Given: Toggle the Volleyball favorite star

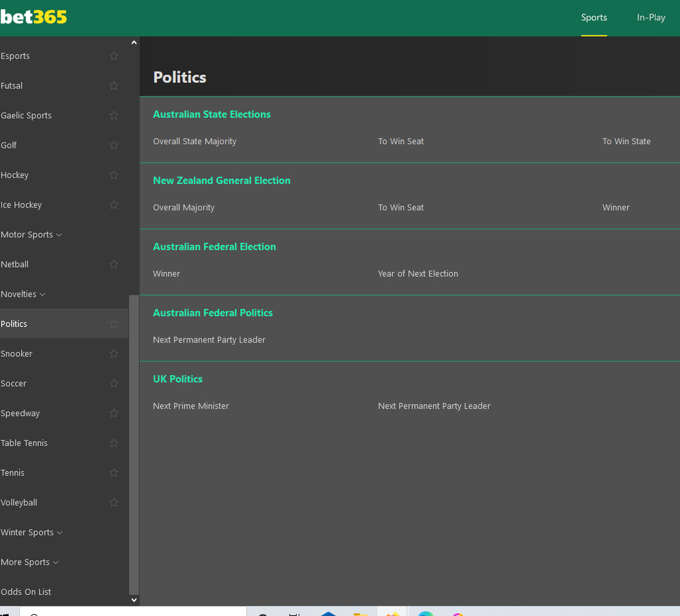Looking at the screenshot, I should (114, 502).
